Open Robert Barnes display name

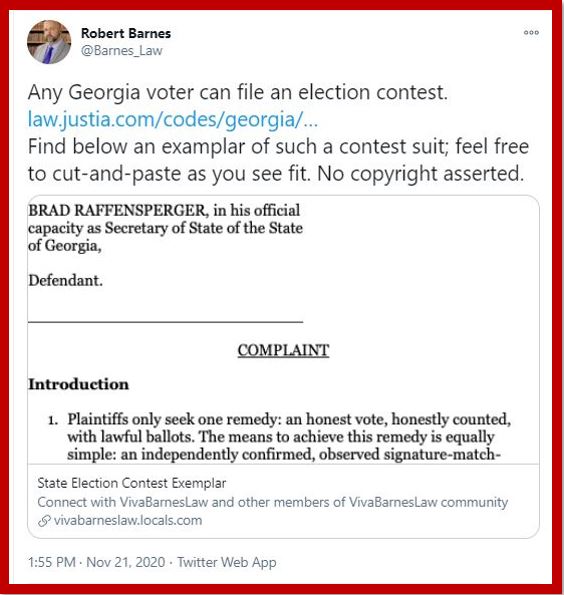pyautogui.click(x=126, y=33)
